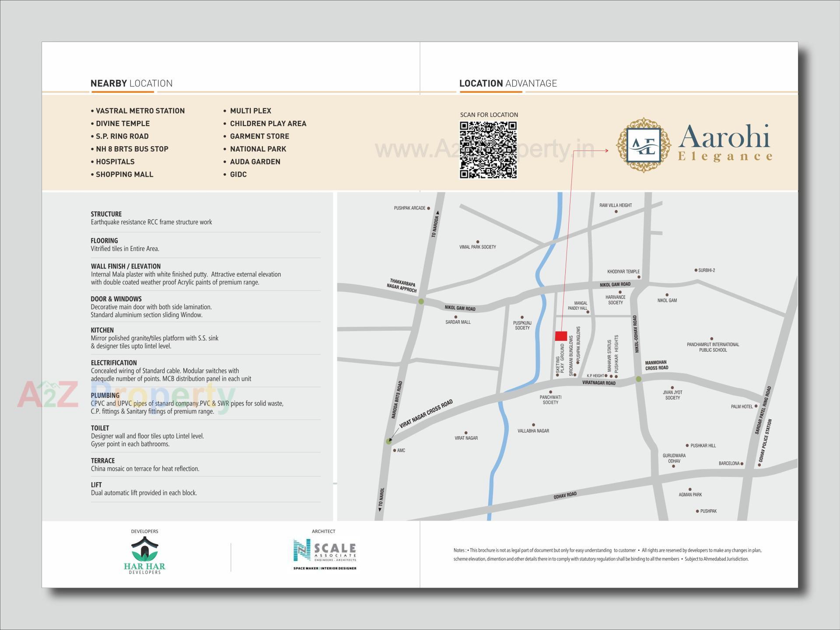Expand the LIFT specification details
Screen dimensions: 840x630
pos(97,485)
